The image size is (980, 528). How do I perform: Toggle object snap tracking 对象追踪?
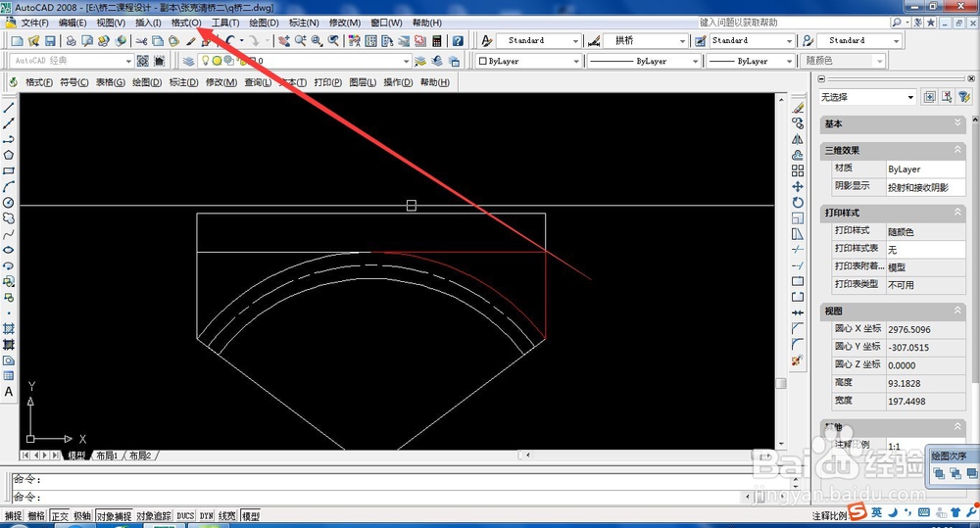pyautogui.click(x=154, y=516)
